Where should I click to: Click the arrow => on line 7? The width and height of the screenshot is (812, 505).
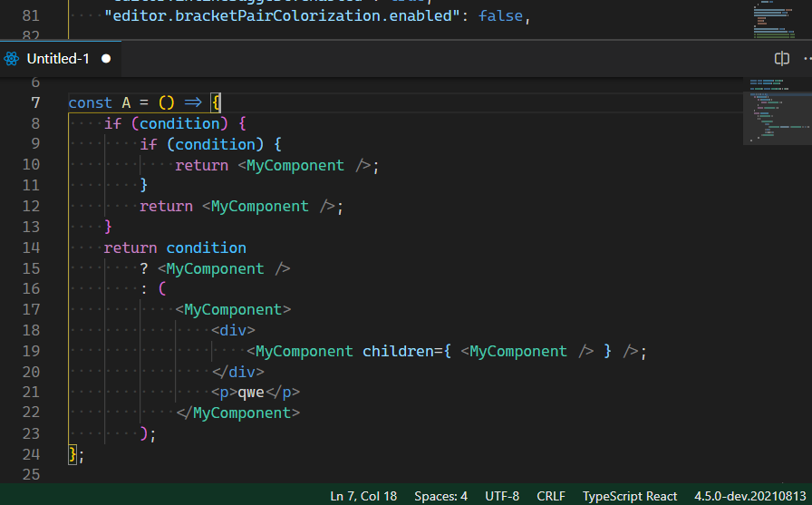(x=193, y=102)
